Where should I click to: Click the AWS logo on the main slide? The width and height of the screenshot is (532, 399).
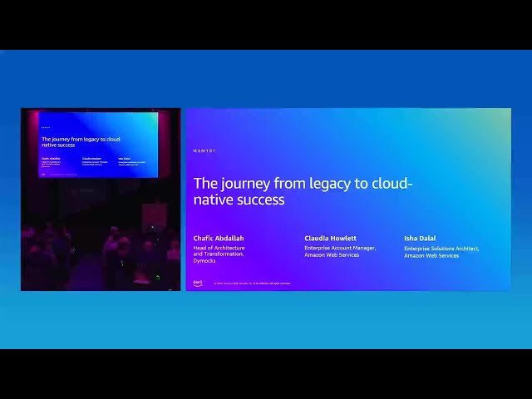[198, 283]
